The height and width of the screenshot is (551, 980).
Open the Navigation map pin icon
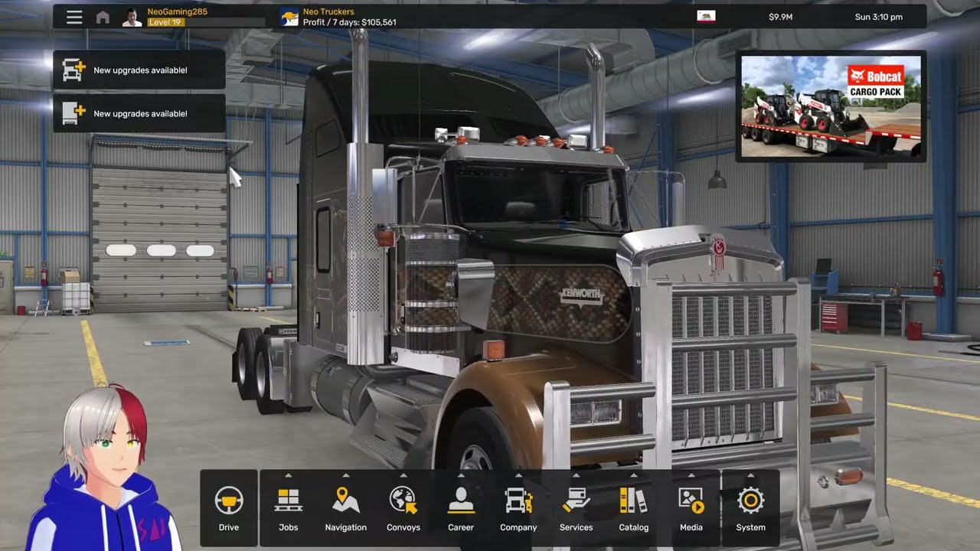[346, 500]
